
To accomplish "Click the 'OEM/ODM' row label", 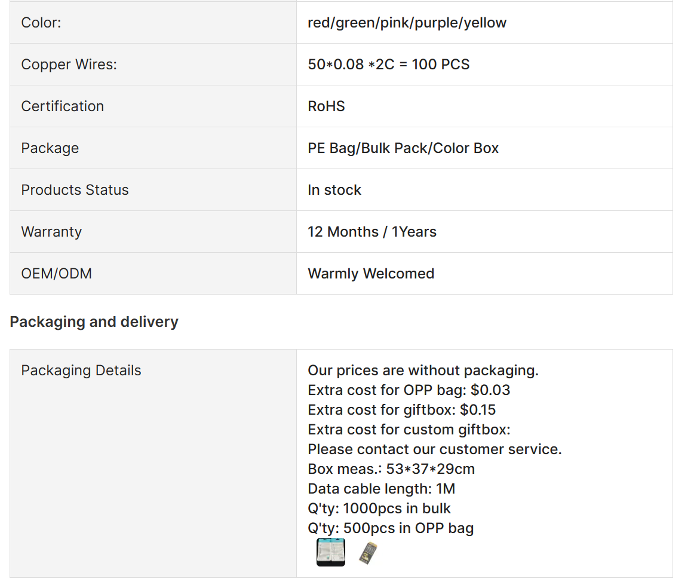I will click(x=56, y=274).
